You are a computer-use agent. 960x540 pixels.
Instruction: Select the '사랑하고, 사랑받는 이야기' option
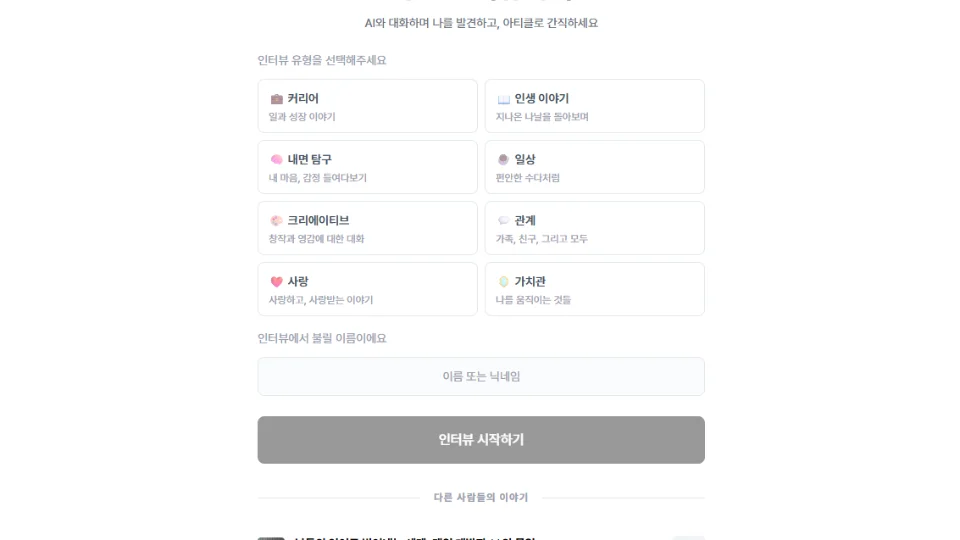click(367, 290)
